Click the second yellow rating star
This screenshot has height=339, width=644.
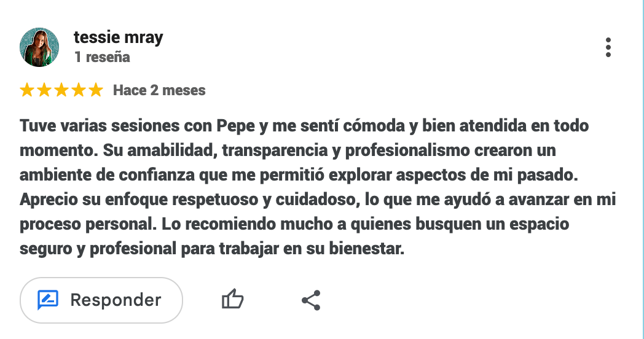44,91
